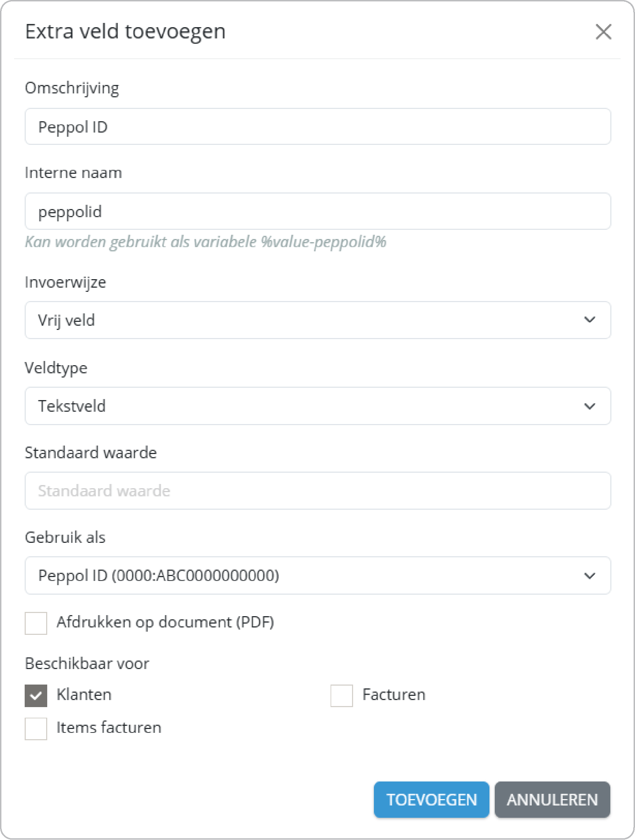635x840 pixels.
Task: Focus the Omschrijving input containing Peppol ID
Action: click(317, 127)
